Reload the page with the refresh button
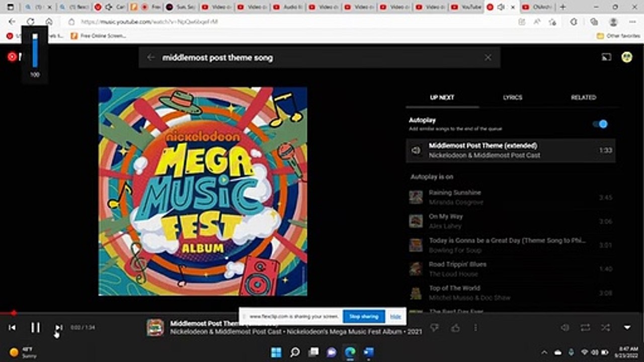The width and height of the screenshot is (644, 362). coord(31,22)
